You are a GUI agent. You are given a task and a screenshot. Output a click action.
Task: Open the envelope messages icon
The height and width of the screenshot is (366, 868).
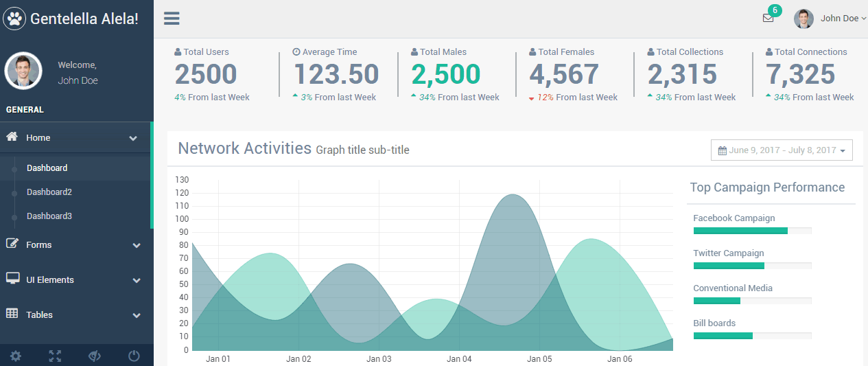tap(768, 19)
